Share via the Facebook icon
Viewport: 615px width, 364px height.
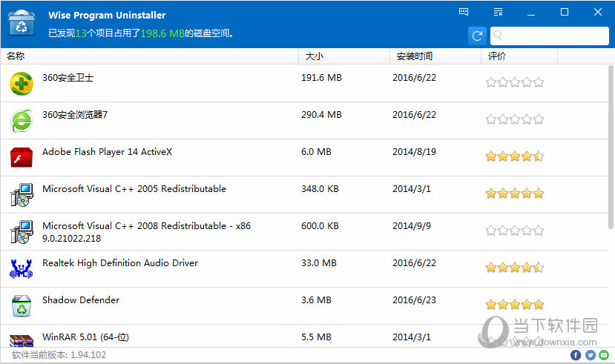(576, 355)
